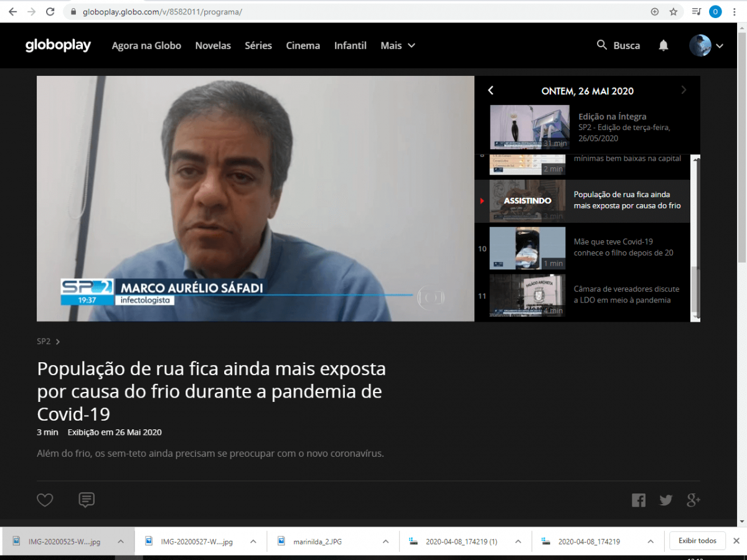Click the Exibição em 26 Mai 2020 text
747x560 pixels.
pyautogui.click(x=115, y=432)
